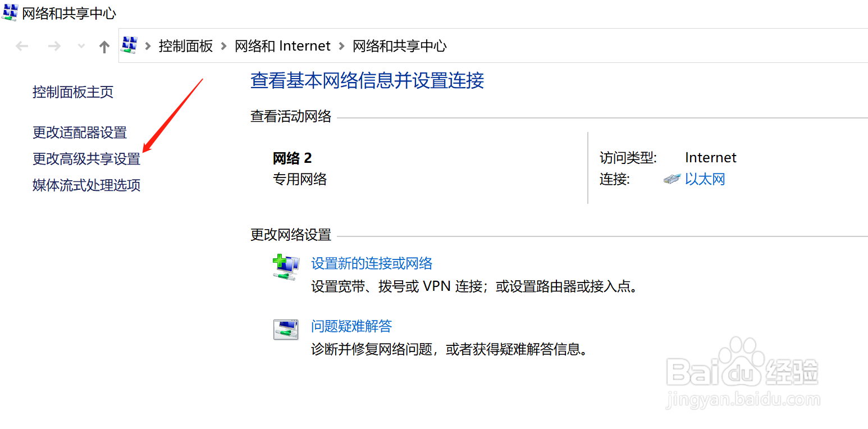This screenshot has height=429, width=868.
Task: Click the address bar network icon
Action: point(130,45)
